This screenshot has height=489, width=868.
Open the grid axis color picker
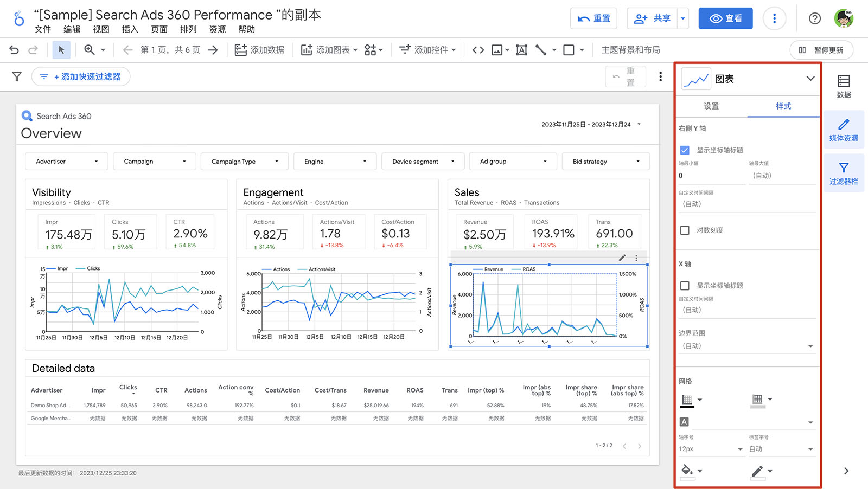pyautogui.click(x=691, y=401)
